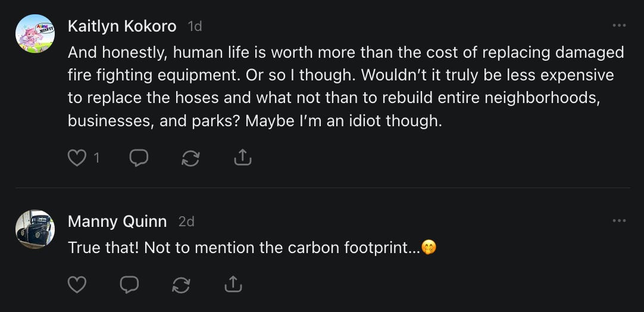Click Kaitlyn's comment text body
644x312 pixels.
pos(345,86)
